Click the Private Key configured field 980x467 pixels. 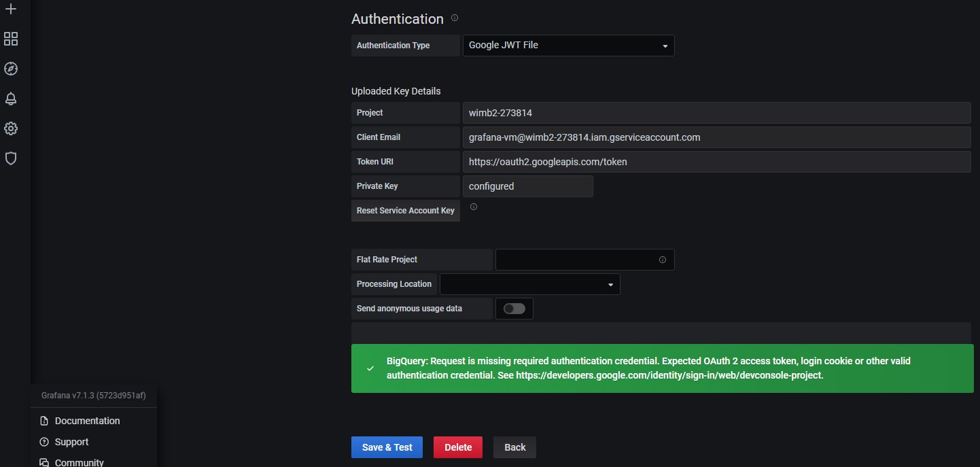pyautogui.click(x=528, y=186)
